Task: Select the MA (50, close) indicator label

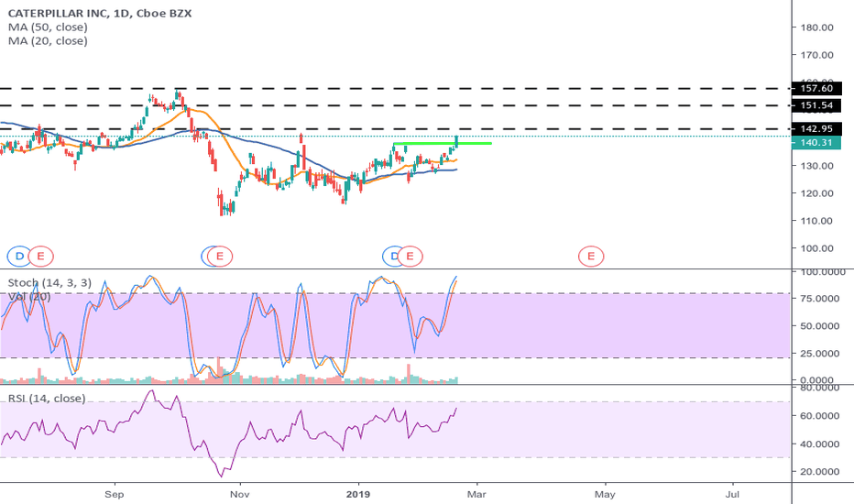Action: click(48, 27)
